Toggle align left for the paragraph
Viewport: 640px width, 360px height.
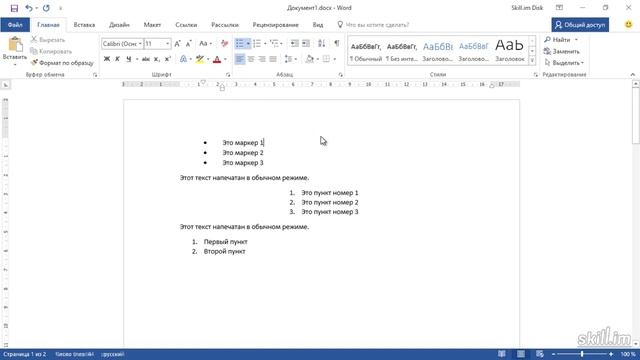tap(240, 59)
